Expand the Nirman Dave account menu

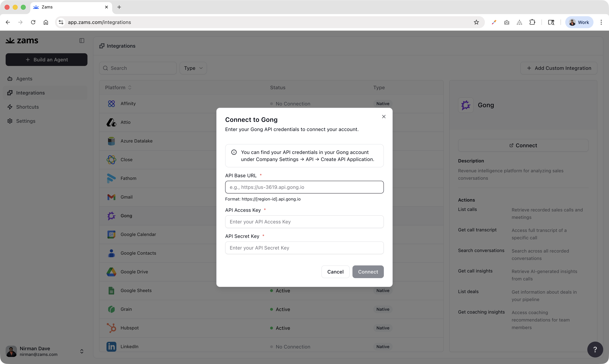tap(82, 351)
